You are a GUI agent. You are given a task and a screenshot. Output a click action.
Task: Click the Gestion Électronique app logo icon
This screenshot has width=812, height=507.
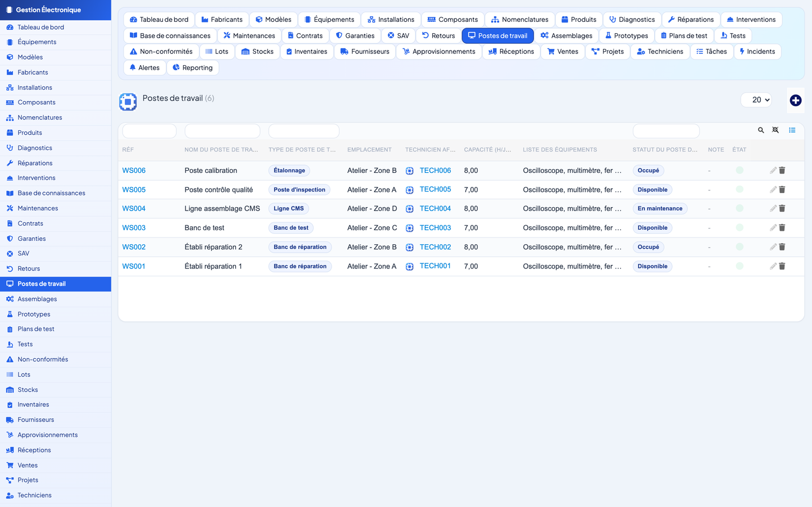pos(10,10)
